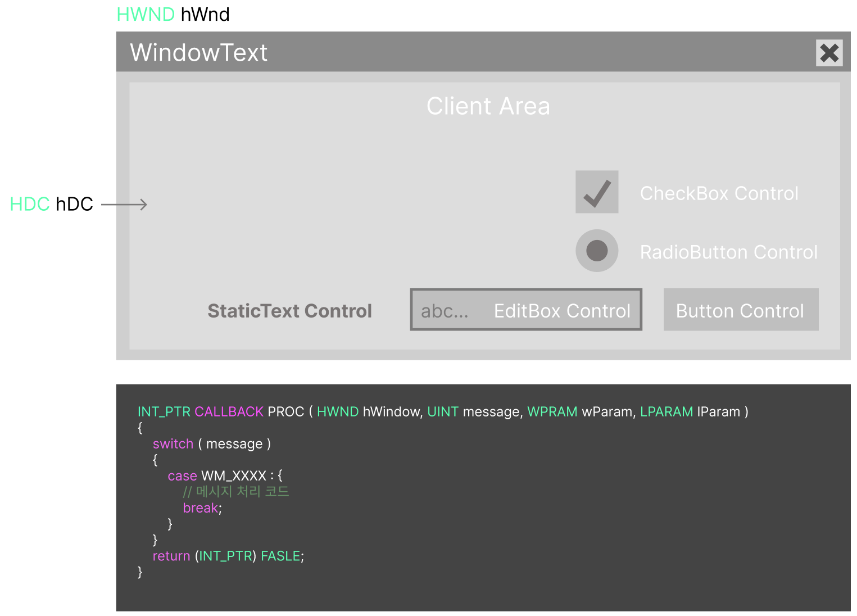Viewport: 857px width, 616px height.
Task: Click inside the EditBox Control field
Action: coord(526,310)
